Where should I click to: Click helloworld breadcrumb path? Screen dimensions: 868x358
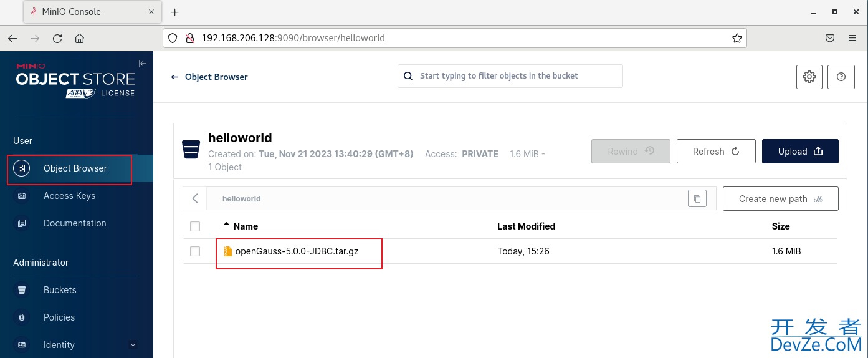(x=242, y=199)
